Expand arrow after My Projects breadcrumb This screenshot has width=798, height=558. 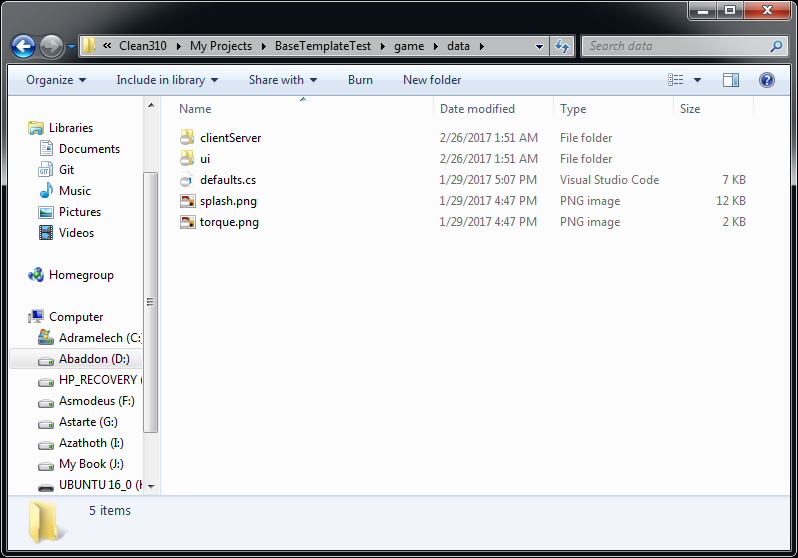263,46
